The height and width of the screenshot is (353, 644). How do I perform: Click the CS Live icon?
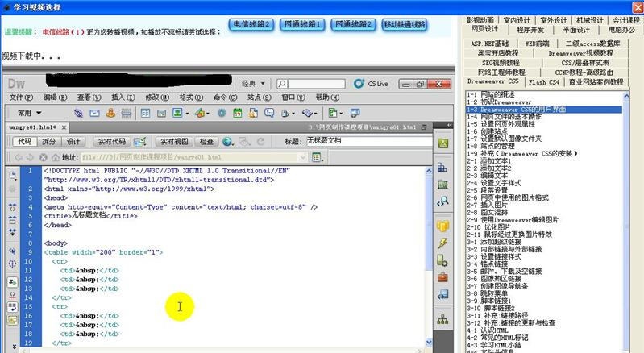359,84
